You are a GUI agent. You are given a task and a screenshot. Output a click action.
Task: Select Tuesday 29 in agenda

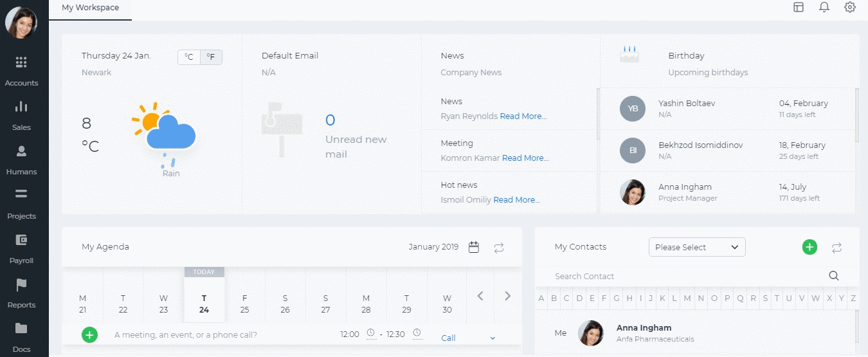click(406, 304)
